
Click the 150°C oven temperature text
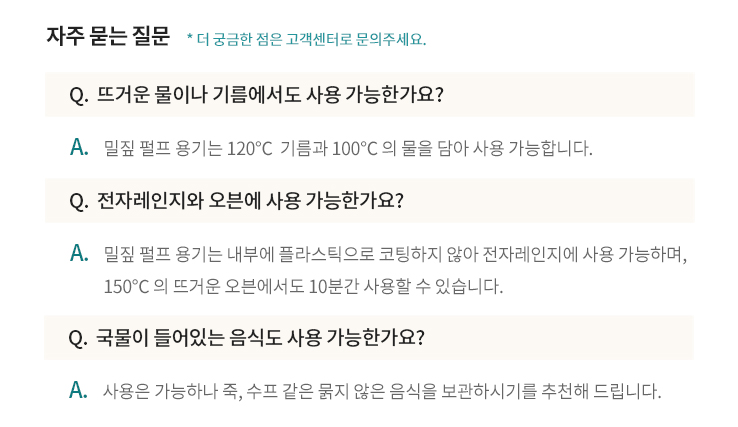[126, 286]
